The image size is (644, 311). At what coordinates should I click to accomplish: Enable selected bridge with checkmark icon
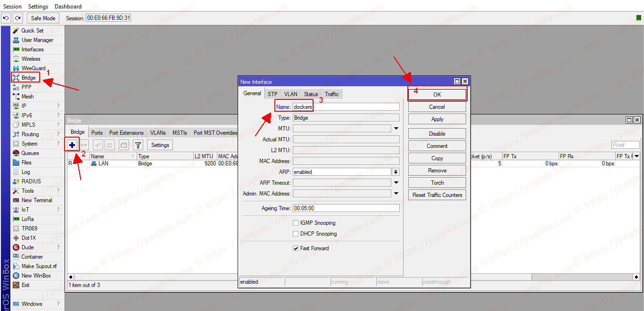click(x=98, y=145)
